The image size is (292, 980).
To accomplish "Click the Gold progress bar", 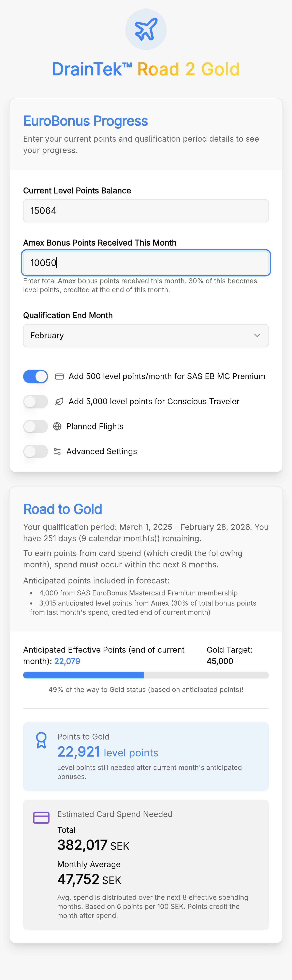I will click(x=146, y=675).
